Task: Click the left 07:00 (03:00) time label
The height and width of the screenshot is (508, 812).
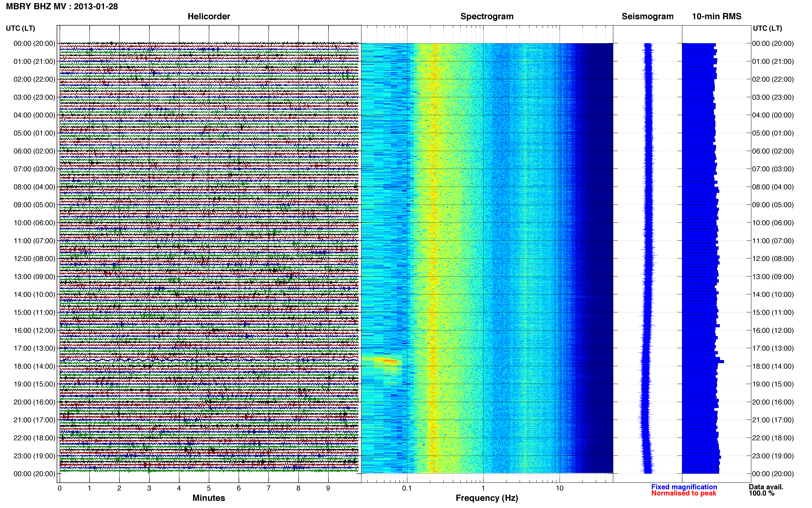Action: 34,169
